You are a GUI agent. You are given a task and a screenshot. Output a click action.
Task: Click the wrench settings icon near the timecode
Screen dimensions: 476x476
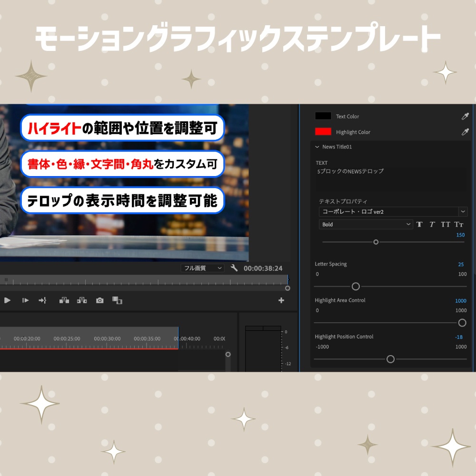pyautogui.click(x=234, y=268)
